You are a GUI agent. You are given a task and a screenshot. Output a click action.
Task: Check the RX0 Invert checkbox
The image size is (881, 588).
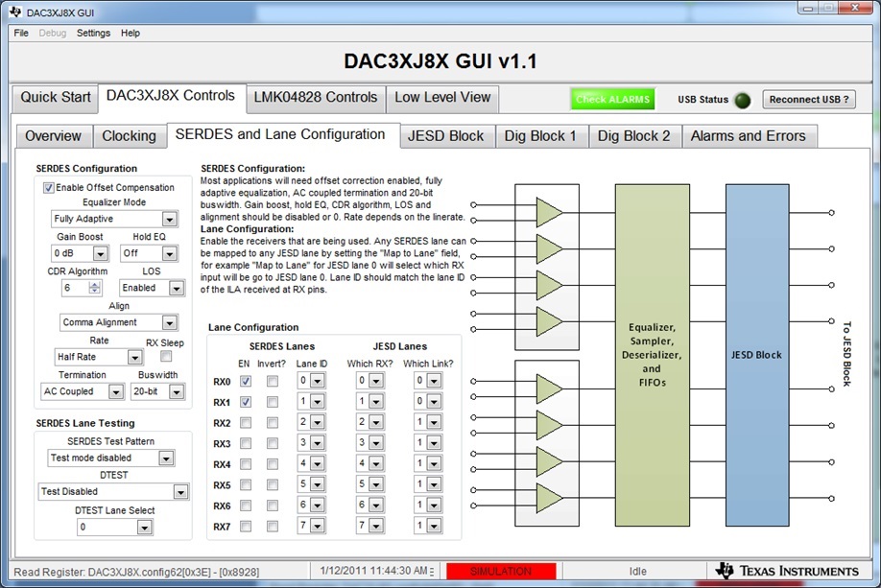pyautogui.click(x=273, y=382)
